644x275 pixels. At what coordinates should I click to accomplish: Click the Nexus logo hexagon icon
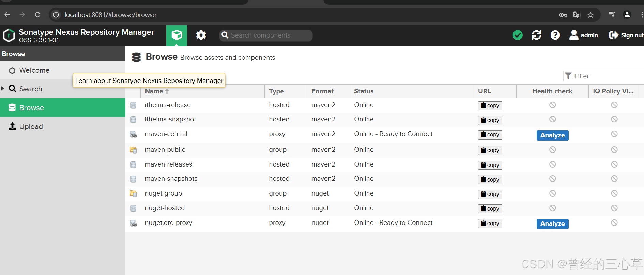(9, 35)
